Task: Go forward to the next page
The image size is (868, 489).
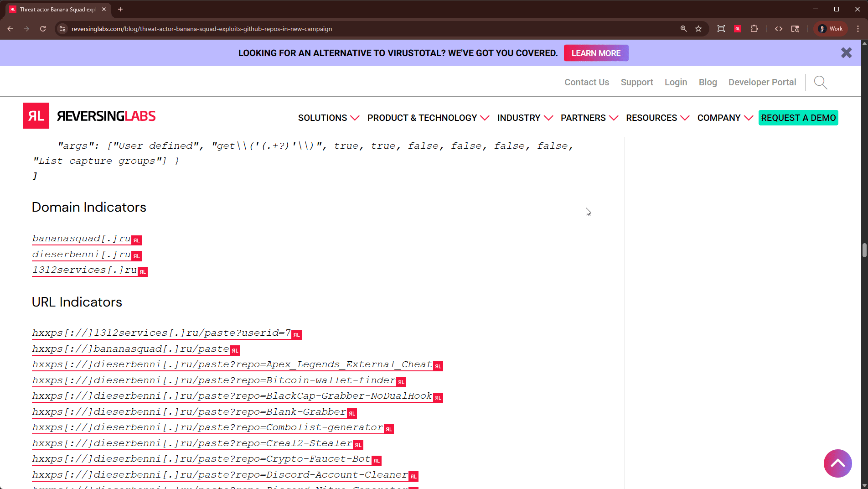Action: pos(26,29)
